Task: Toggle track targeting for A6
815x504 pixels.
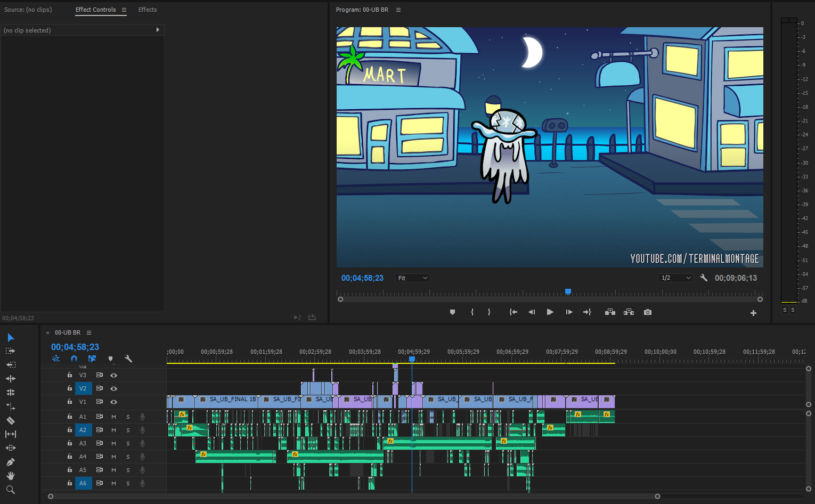Action: coord(83,483)
